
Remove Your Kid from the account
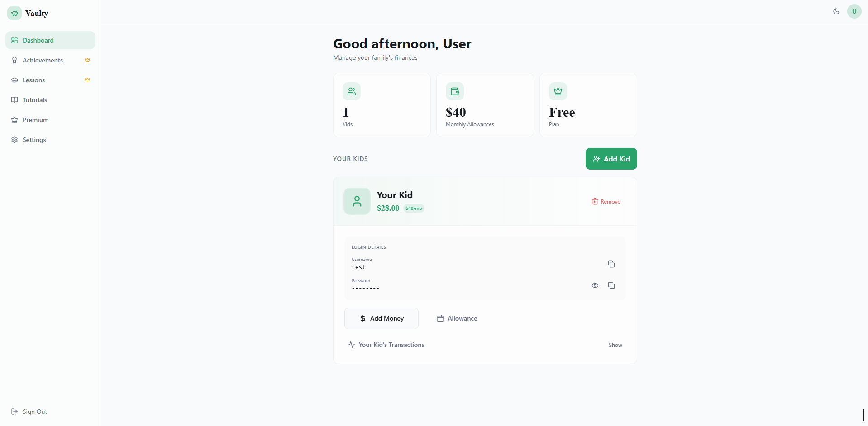point(606,201)
